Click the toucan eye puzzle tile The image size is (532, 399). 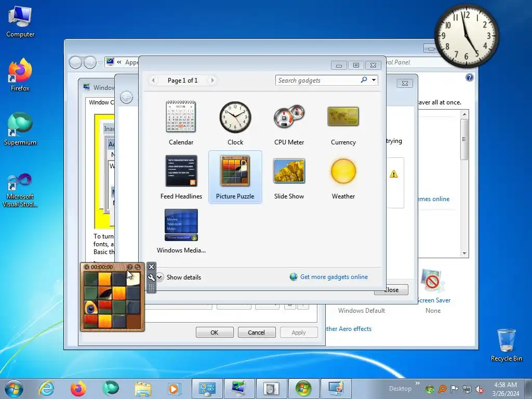click(91, 308)
